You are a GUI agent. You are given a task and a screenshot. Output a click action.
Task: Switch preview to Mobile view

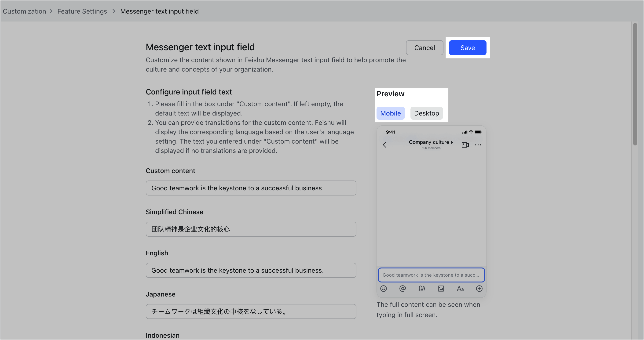(x=391, y=113)
